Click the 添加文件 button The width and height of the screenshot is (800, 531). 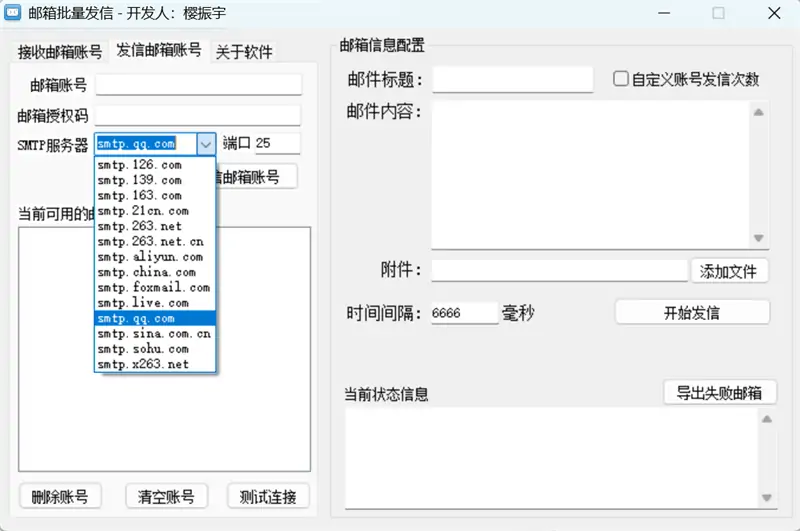(x=729, y=271)
